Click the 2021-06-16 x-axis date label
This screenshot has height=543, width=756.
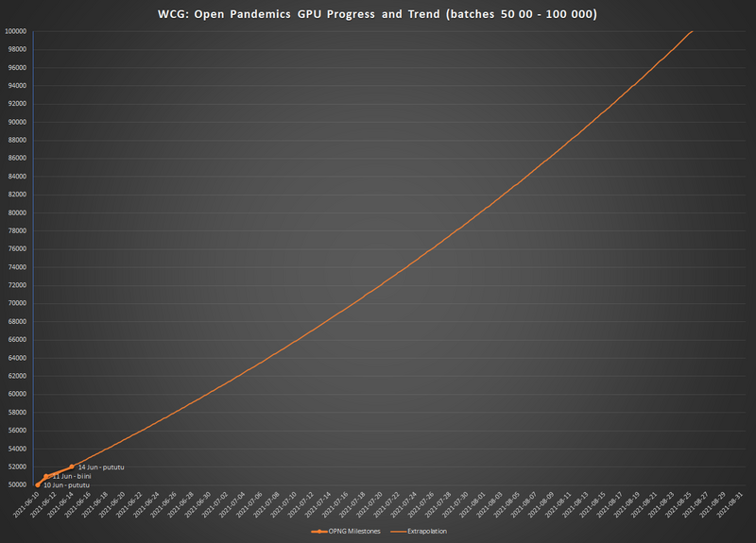point(77,504)
